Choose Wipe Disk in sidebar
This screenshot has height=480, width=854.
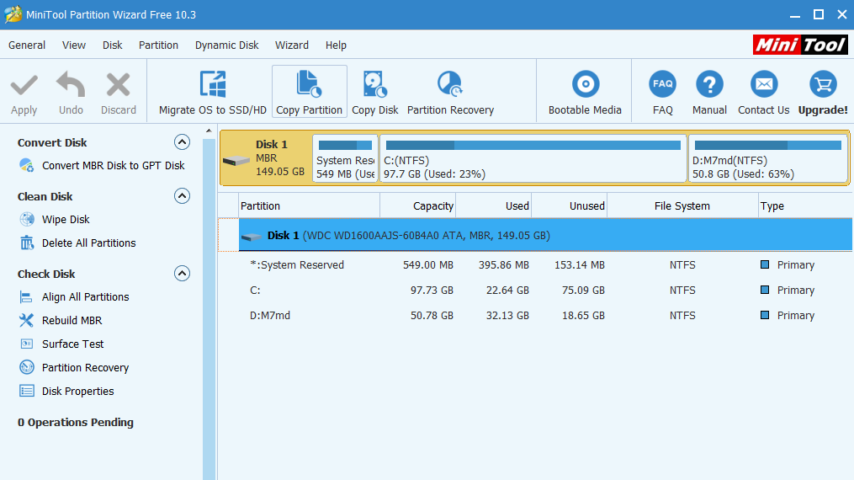54,220
